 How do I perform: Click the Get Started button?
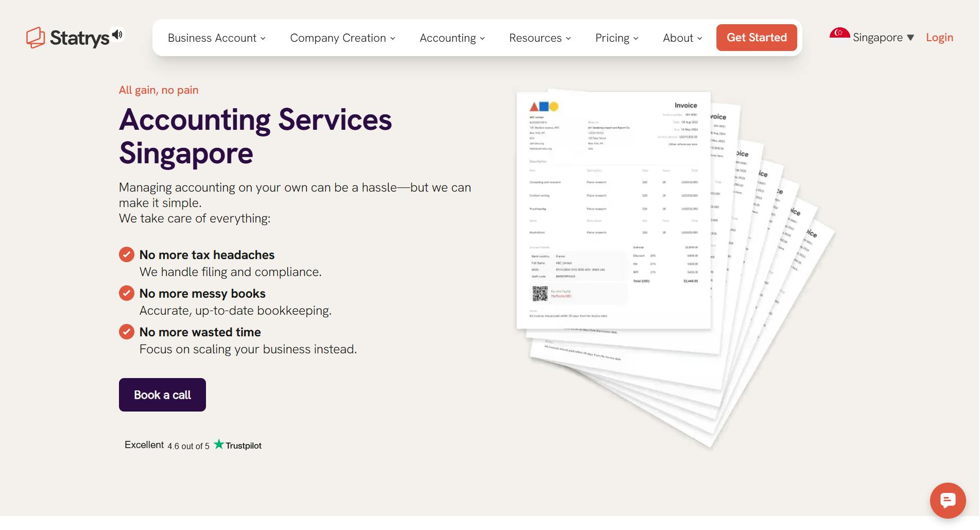coord(757,38)
